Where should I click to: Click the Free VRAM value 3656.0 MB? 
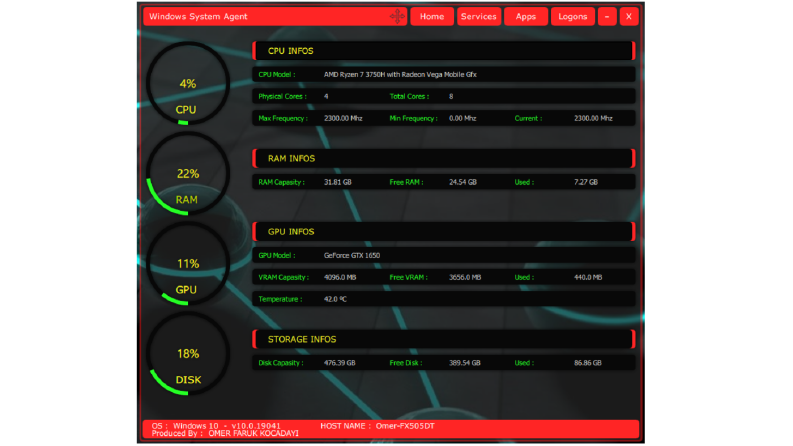(465, 277)
